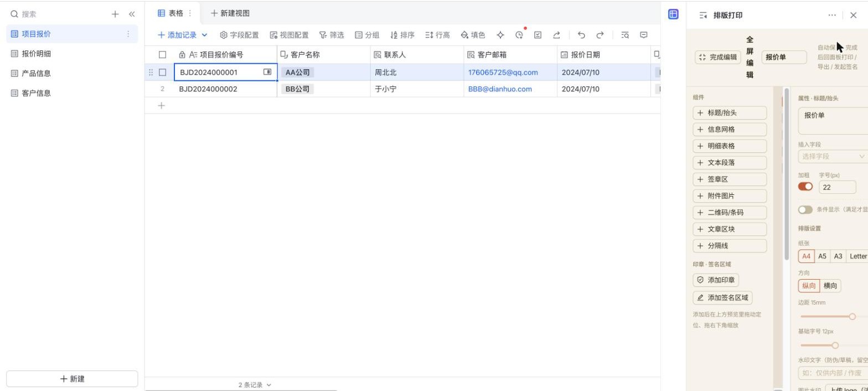This screenshot has height=391, width=868.
Task: Open the 选择字段 insert field dropdown
Action: click(833, 157)
